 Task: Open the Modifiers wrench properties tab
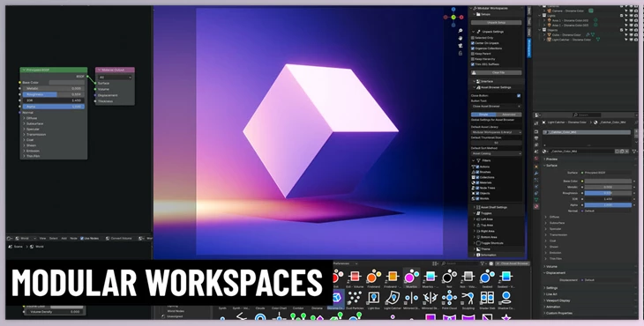(536, 173)
